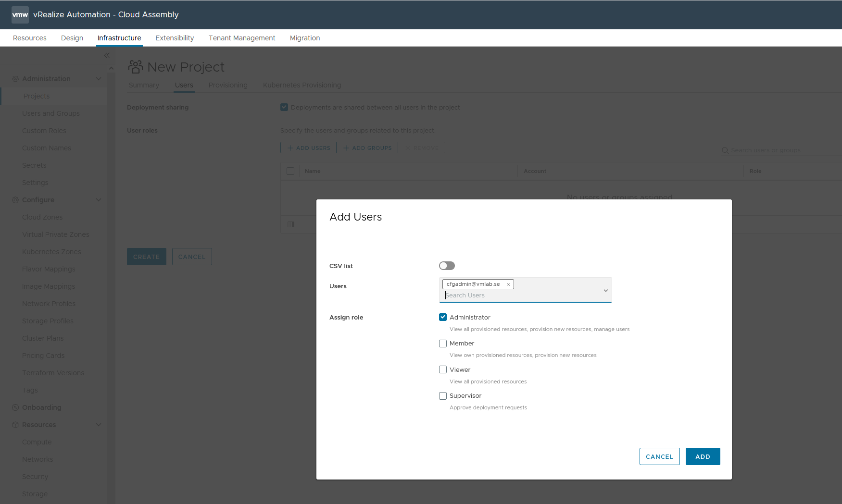This screenshot has width=842, height=504.
Task: Check the Supervisor role checkbox
Action: (x=443, y=396)
